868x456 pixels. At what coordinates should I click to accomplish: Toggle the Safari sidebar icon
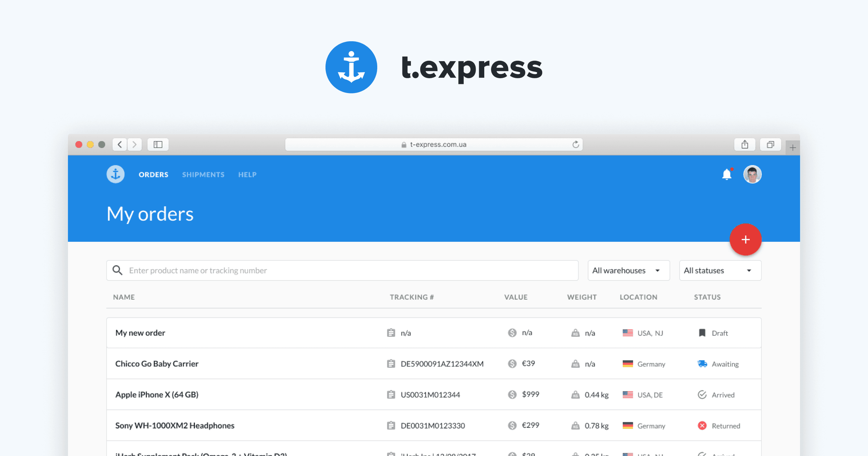tap(158, 144)
